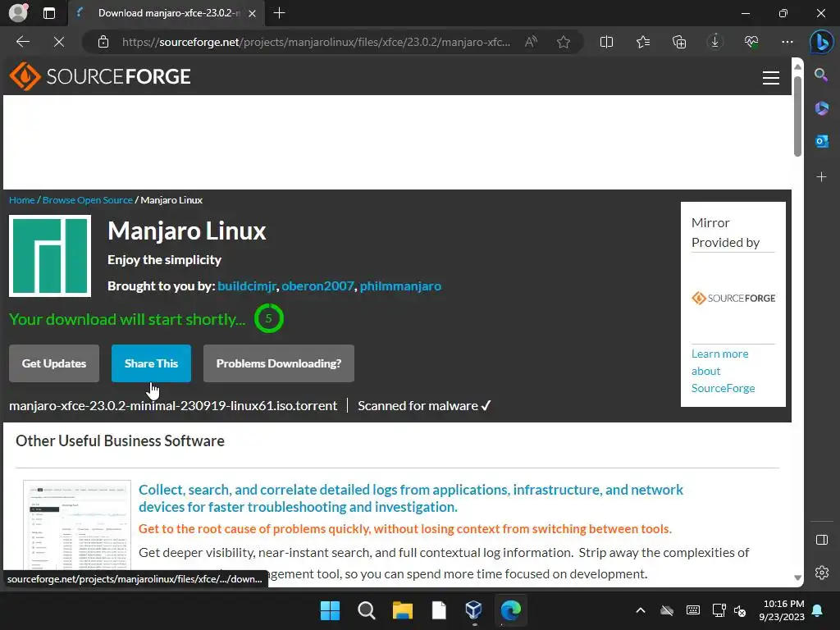
Task: Click the Problems Downloading? button
Action: click(279, 363)
